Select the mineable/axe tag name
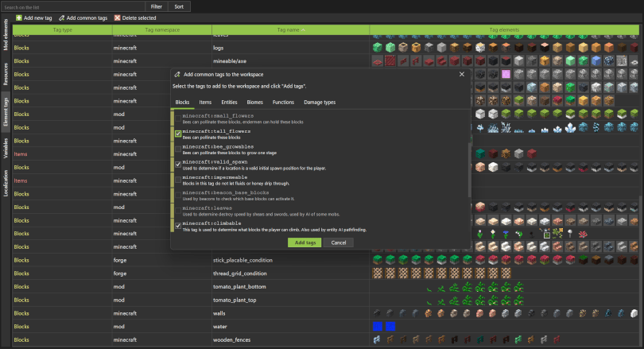This screenshot has height=349, width=644. (230, 61)
